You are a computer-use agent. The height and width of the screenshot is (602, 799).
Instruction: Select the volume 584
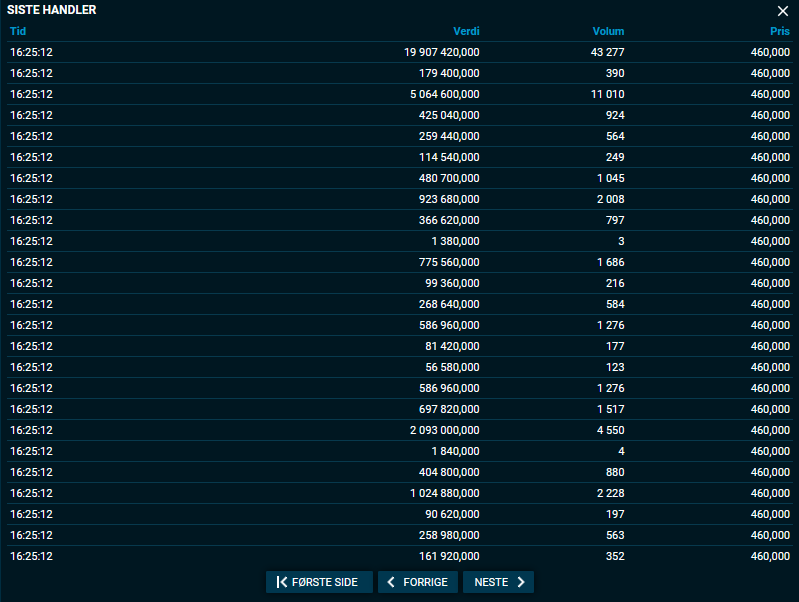click(615, 304)
